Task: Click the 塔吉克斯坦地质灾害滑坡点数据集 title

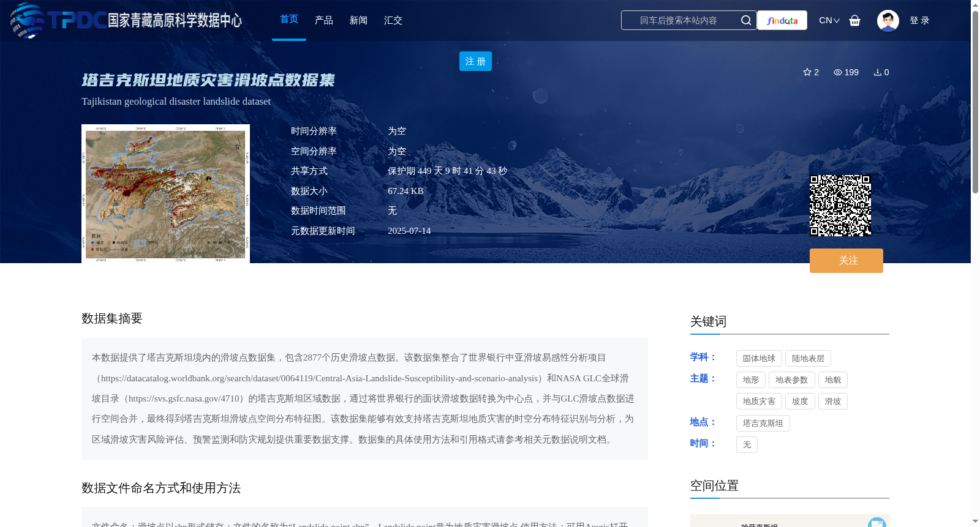Action: [208, 80]
